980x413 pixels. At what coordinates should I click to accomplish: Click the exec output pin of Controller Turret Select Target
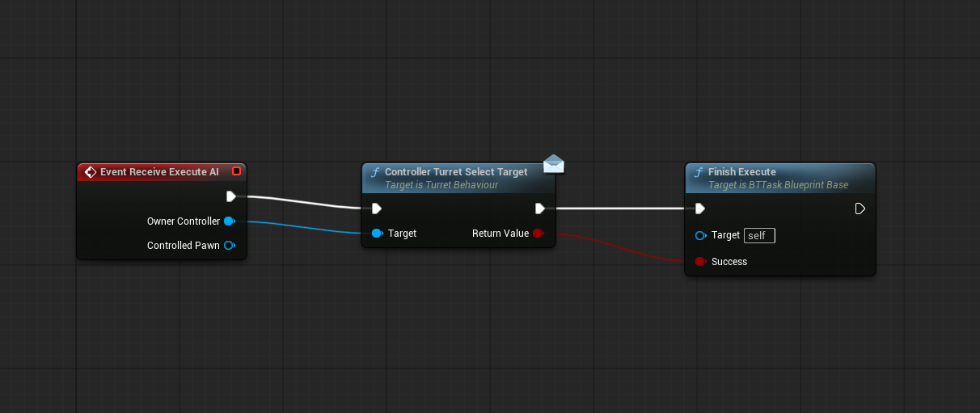[540, 209]
